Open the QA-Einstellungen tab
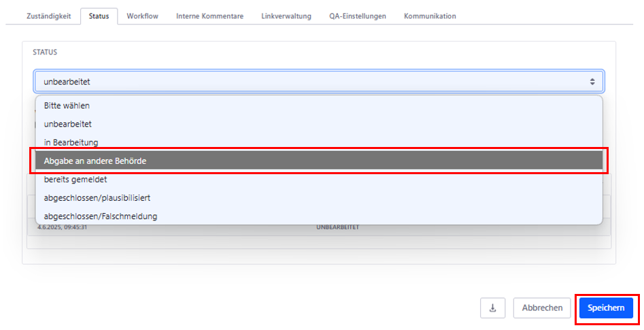Viewport: 644px width, 330px height. point(357,16)
